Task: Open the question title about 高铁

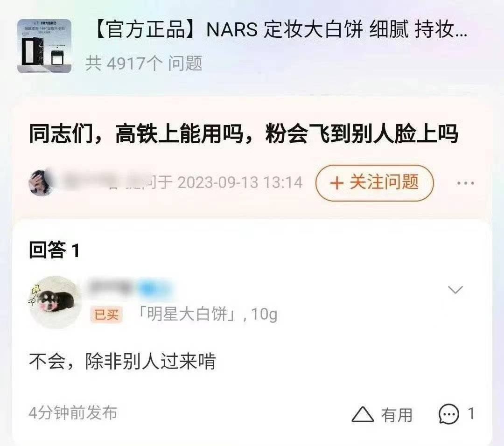Action: pos(243,134)
